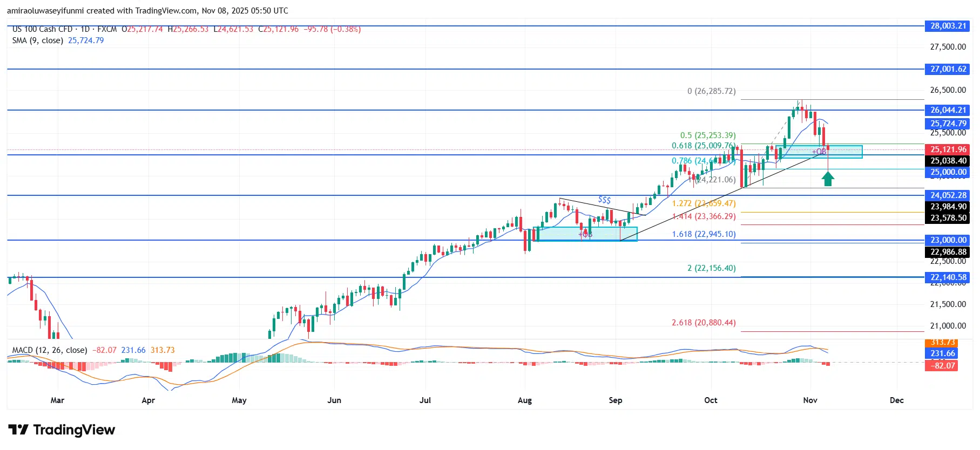The image size is (980, 450).
Task: Click the green up arrow marker
Action: coord(828,179)
